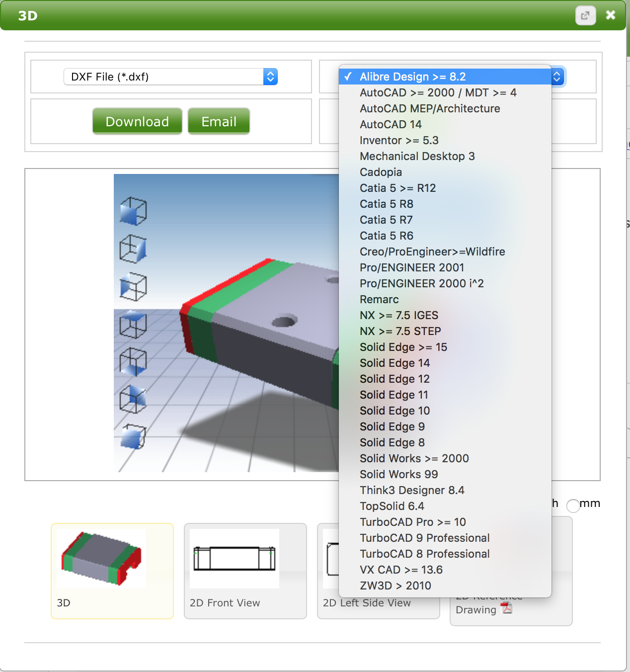This screenshot has width=630, height=672.
Task: Select ZW3D > 2010 option
Action: coord(395,586)
